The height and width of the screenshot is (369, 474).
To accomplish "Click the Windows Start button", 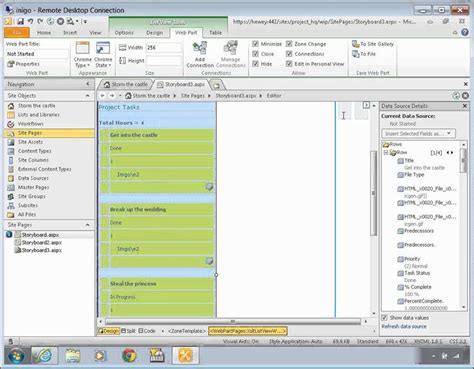I will [x=16, y=356].
